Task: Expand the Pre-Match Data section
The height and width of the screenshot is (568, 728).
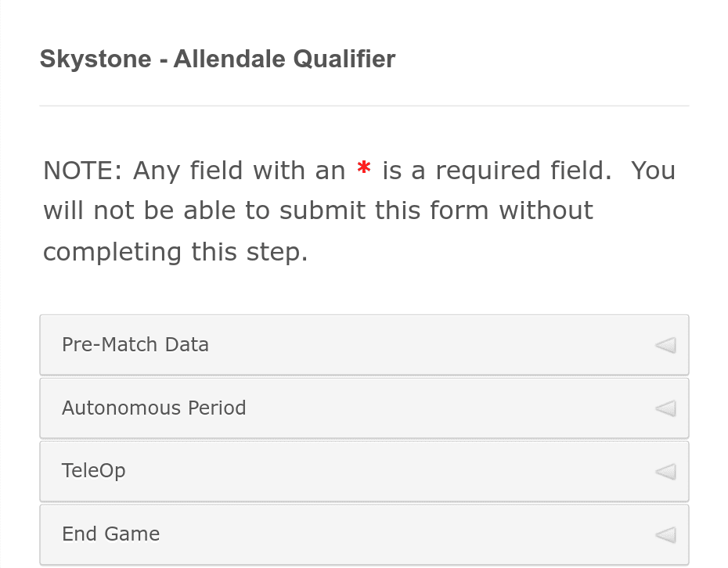Action: point(364,344)
